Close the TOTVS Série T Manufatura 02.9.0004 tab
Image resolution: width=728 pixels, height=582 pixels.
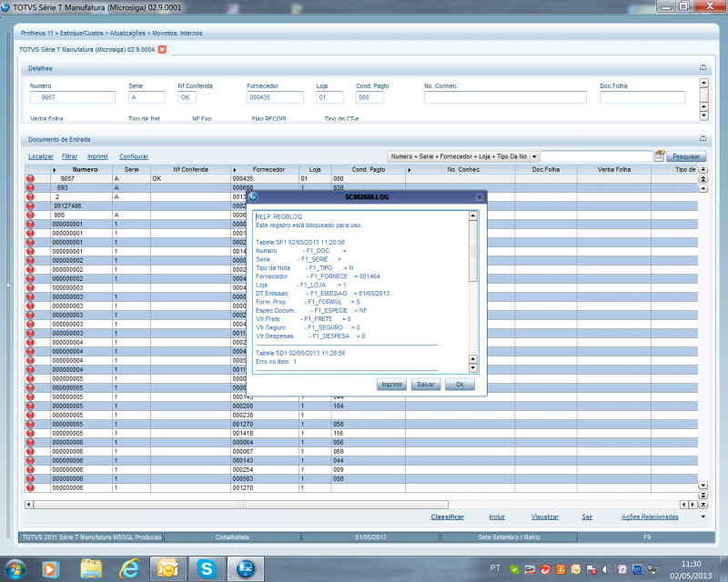pyautogui.click(x=162, y=50)
